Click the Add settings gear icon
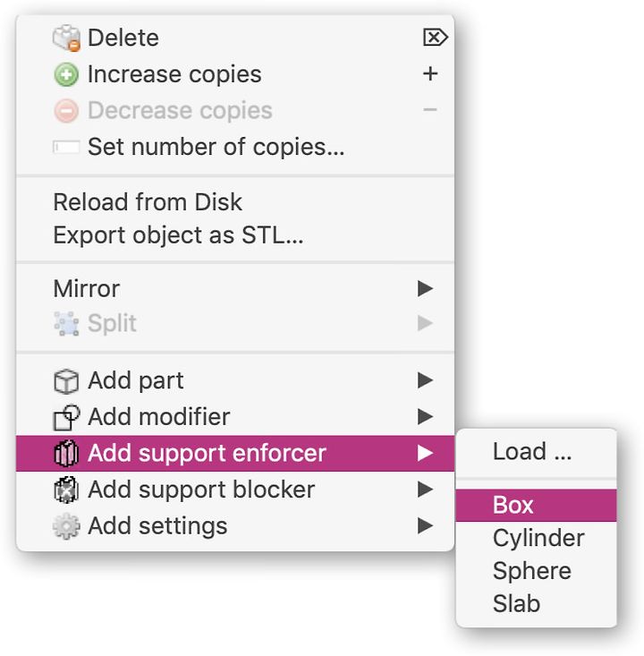644x656 pixels. pos(66,527)
